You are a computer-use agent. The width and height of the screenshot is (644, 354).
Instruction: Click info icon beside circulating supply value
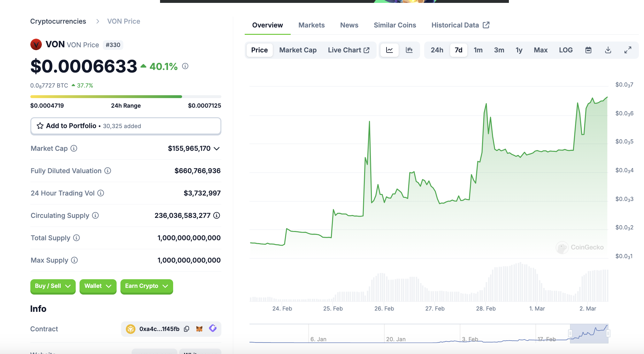[217, 215]
